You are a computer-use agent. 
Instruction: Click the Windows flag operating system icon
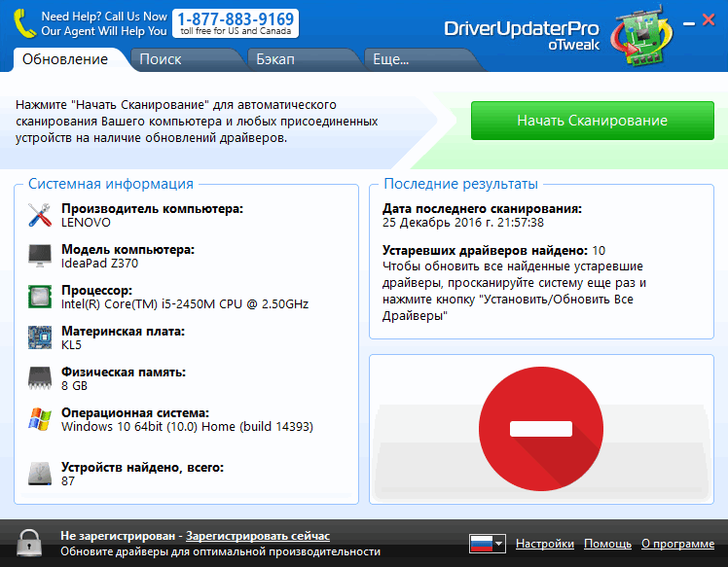click(40, 419)
